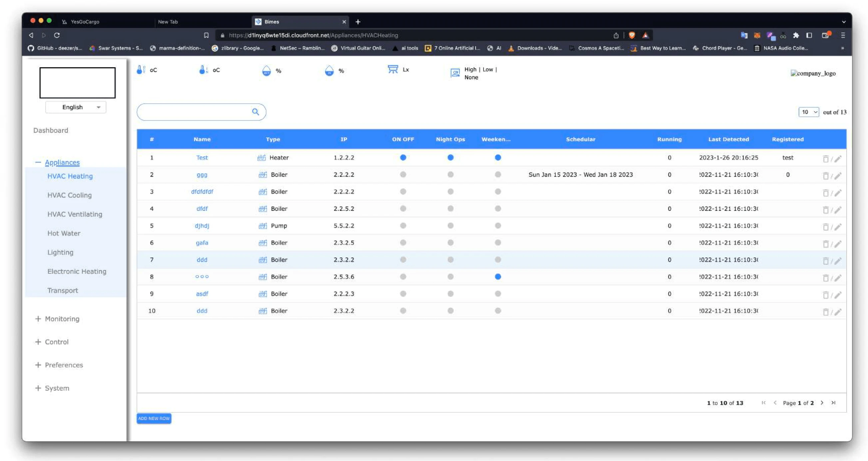
Task: Toggle ON OFF for the Test heater
Action: [x=403, y=157]
